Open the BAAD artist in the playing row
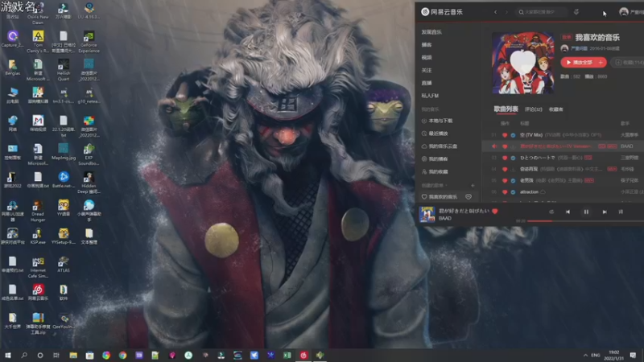This screenshot has height=362, width=644. 627,146
